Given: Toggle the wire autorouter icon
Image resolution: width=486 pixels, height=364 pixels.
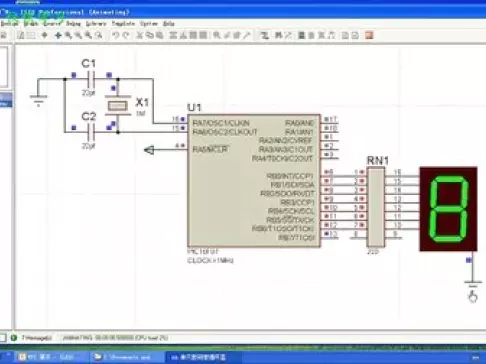Looking at the screenshot, I should pos(264,35).
